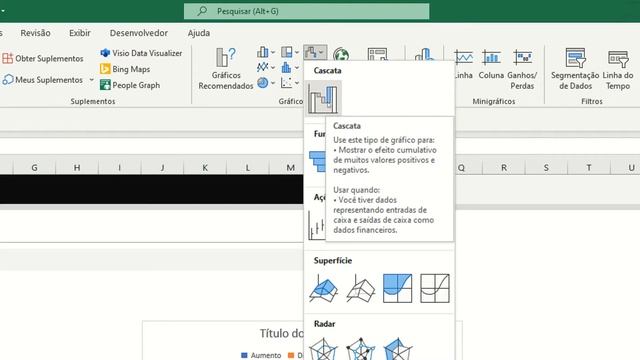Expand the column chart dropdown arrow
640x360 pixels.
[x=273, y=52]
